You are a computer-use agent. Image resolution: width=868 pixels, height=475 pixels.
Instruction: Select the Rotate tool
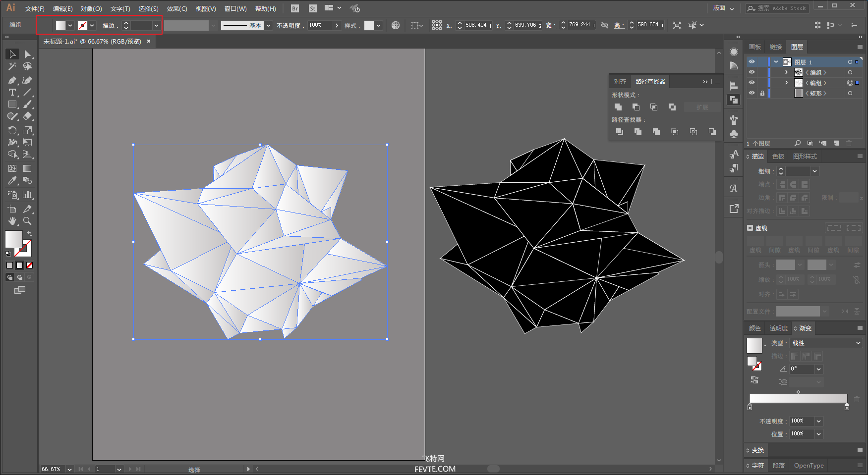click(12, 130)
